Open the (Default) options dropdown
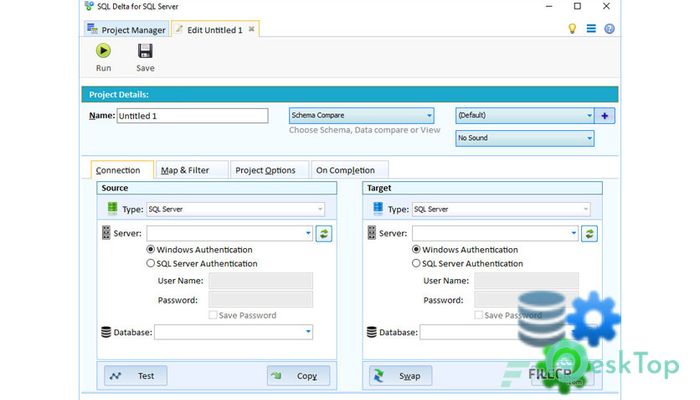700x400 pixels. (525, 115)
